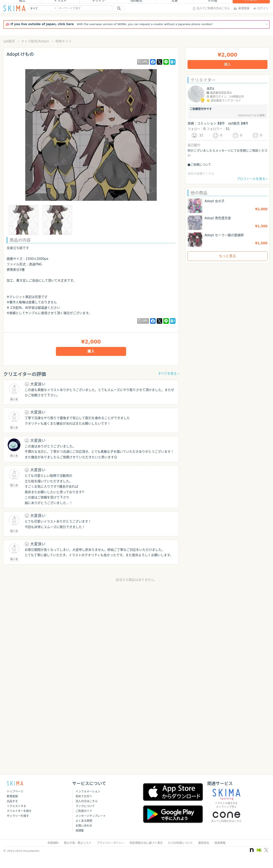Screen dimensions: 273x868
Task: Open プロフィールを見る in the creator panel
Action: point(252,179)
